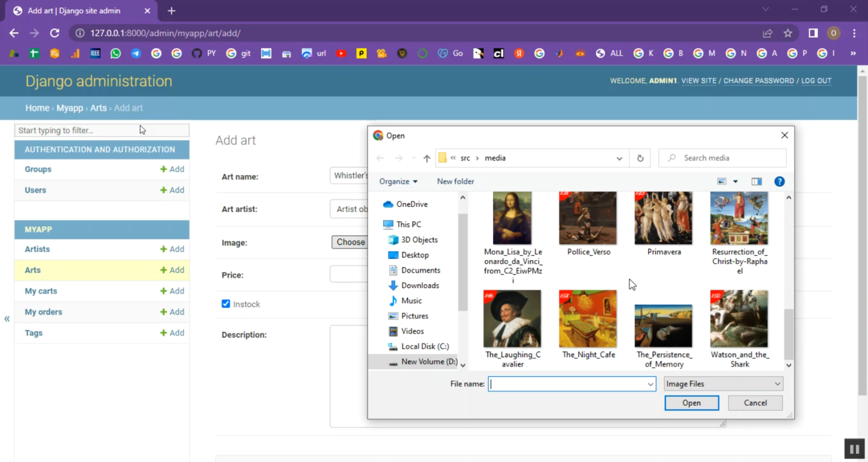Select Arts in the Myapp sidebar
Screen dimensions: 868x462
(33, 270)
